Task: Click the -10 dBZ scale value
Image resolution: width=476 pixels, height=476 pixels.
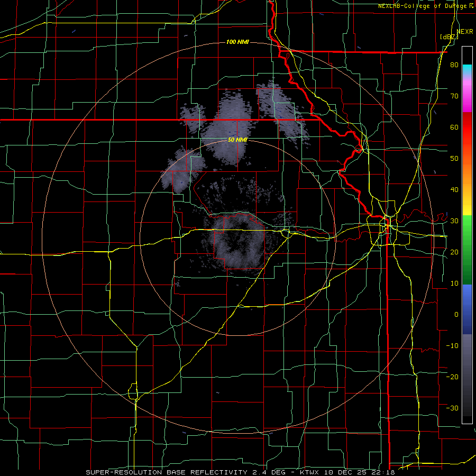Action: [x=452, y=345]
